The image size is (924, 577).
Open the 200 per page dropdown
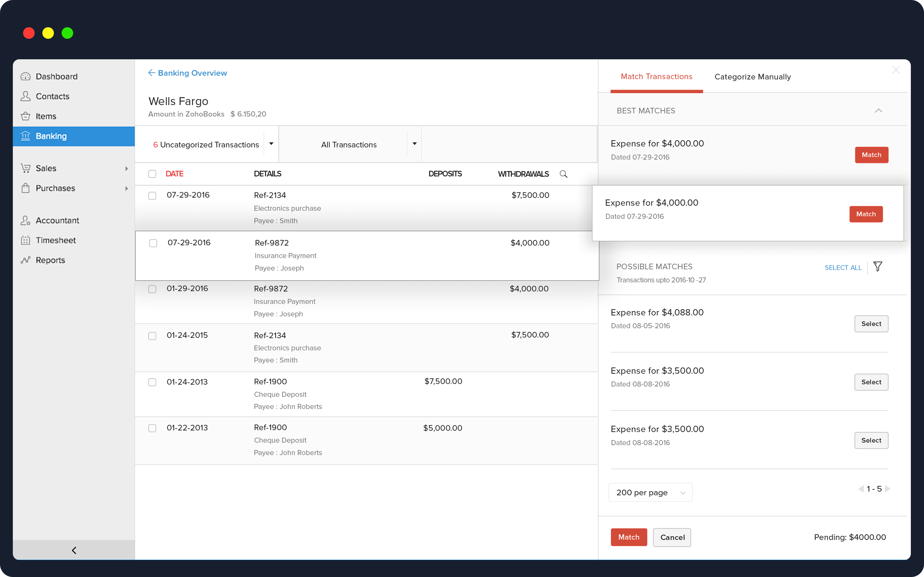(x=650, y=492)
